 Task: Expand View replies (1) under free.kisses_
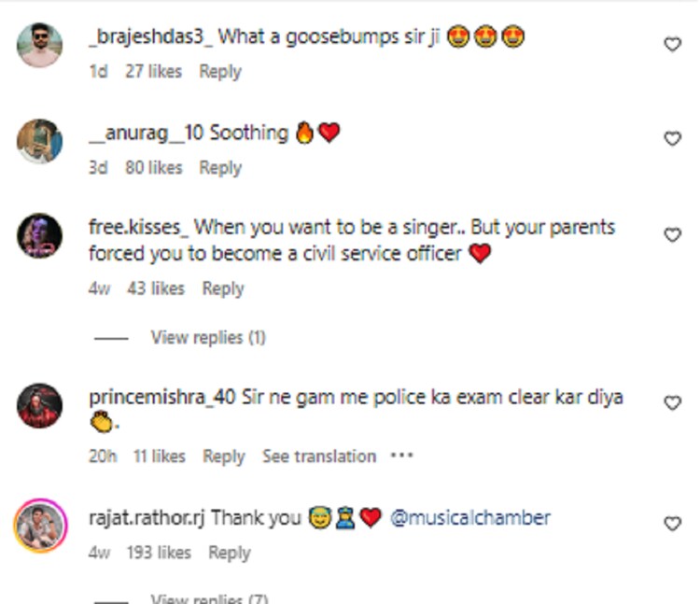pos(207,338)
